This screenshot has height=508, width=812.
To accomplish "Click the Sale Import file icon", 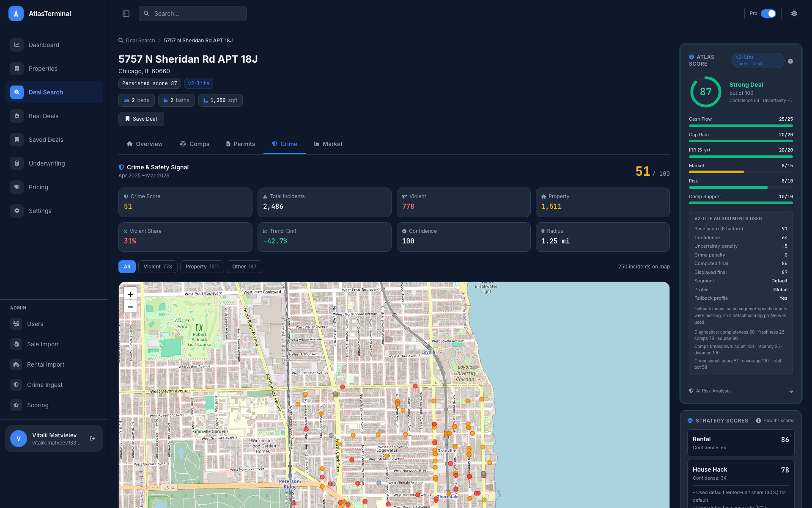I will (16, 344).
